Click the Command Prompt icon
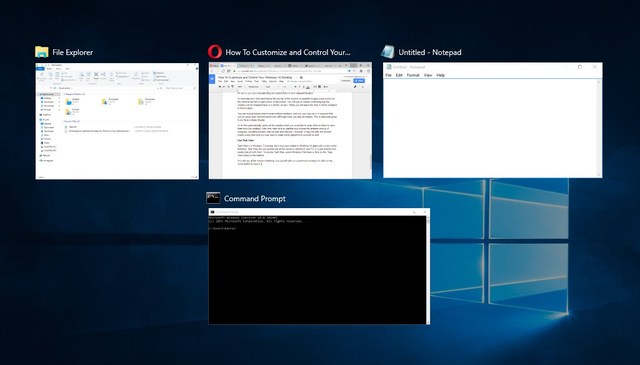 [213, 198]
